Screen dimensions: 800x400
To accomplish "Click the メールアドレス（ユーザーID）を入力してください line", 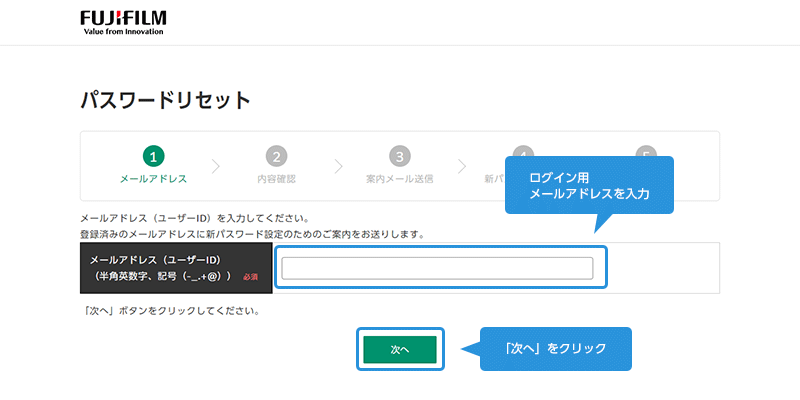I will (195, 219).
